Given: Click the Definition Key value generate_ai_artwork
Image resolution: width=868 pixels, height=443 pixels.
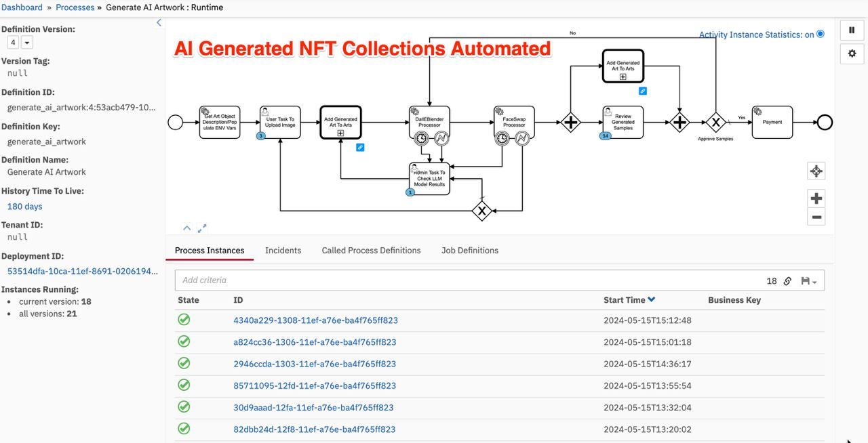Looking at the screenshot, I should click(47, 142).
